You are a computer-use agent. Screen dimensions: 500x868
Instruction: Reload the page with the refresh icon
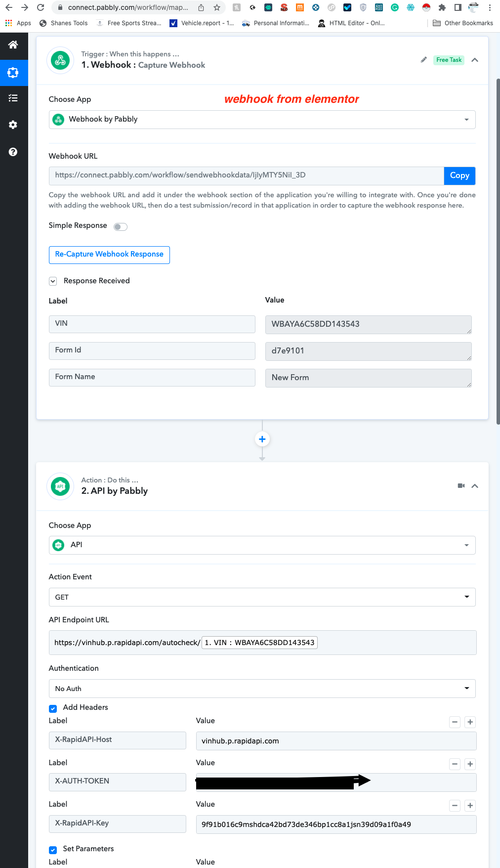(41, 7)
